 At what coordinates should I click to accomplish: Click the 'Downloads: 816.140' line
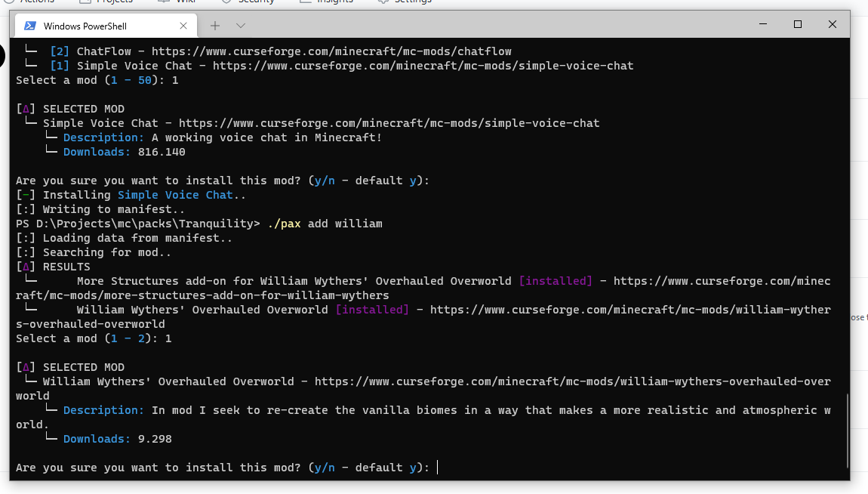click(124, 153)
